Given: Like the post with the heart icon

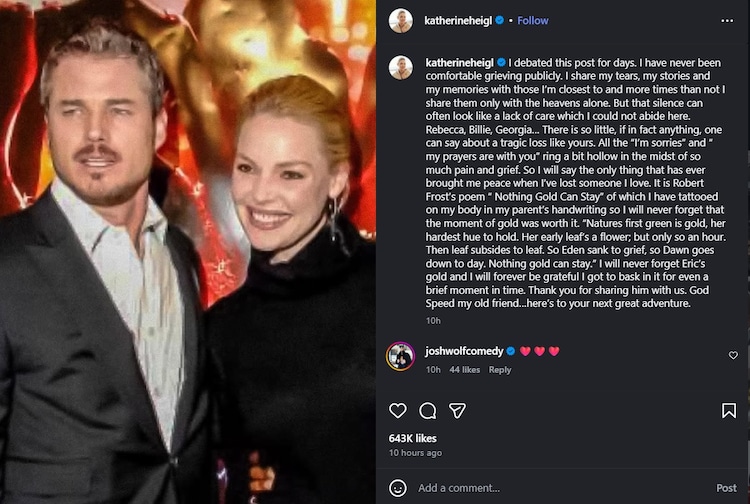Looking at the screenshot, I should 398,411.
